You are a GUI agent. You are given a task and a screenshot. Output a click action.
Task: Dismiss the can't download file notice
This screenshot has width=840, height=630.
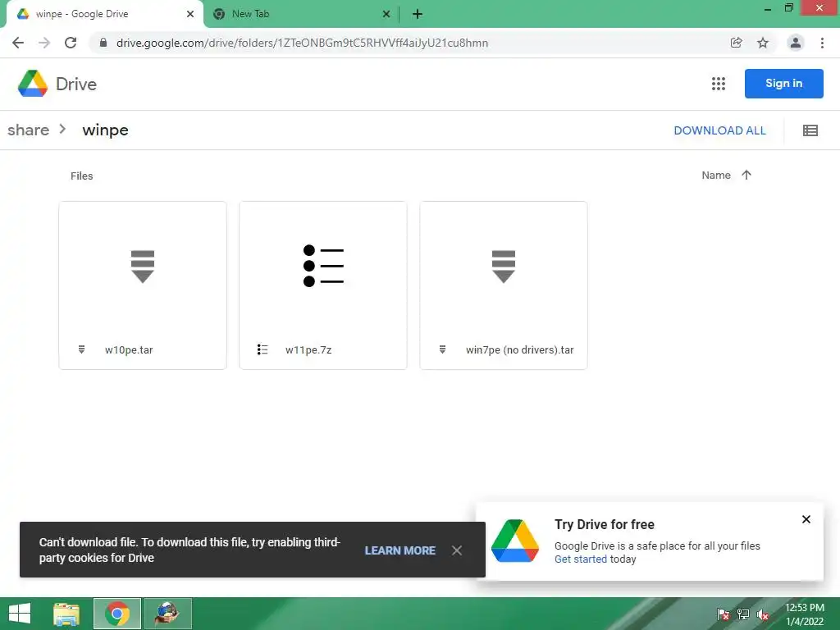(456, 550)
